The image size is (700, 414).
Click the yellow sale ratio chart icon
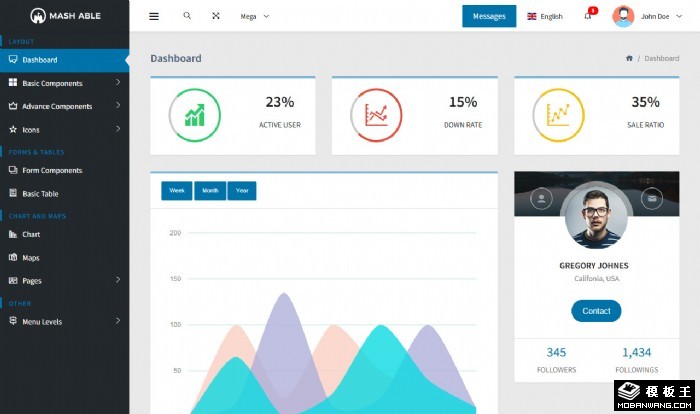pyautogui.click(x=559, y=115)
